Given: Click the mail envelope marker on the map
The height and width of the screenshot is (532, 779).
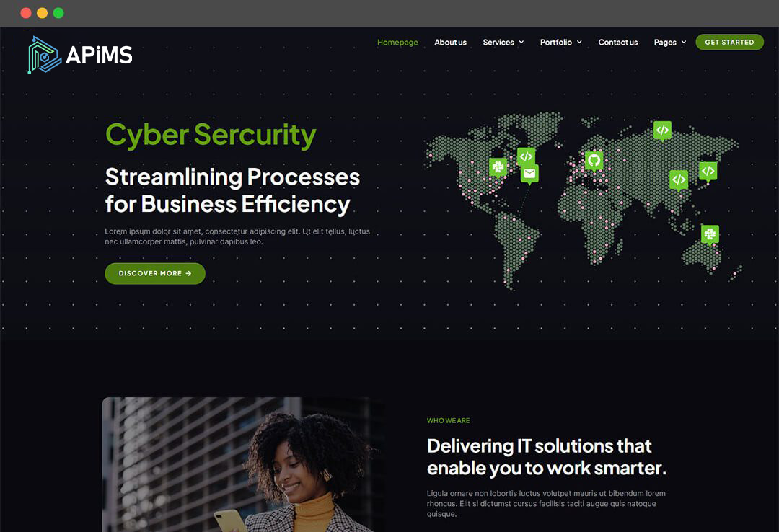Looking at the screenshot, I should coord(529,174).
